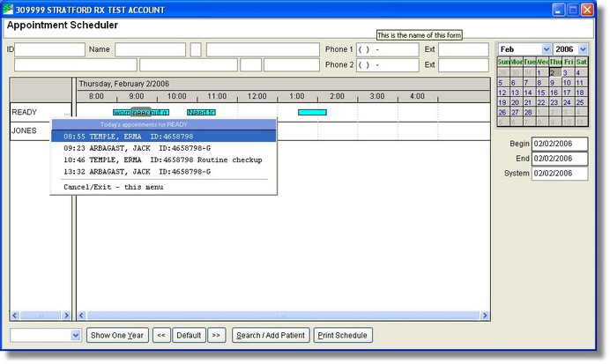Click the Phone 1 number field
This screenshot has height=364, width=610.
(388, 49)
